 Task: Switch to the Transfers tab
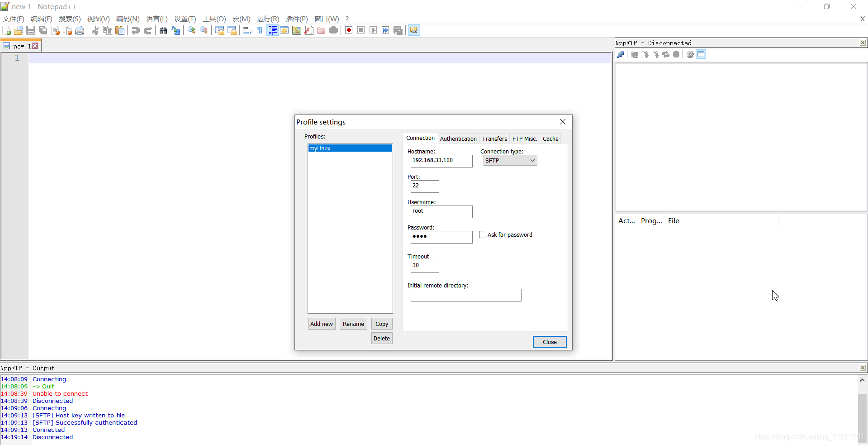[494, 139]
